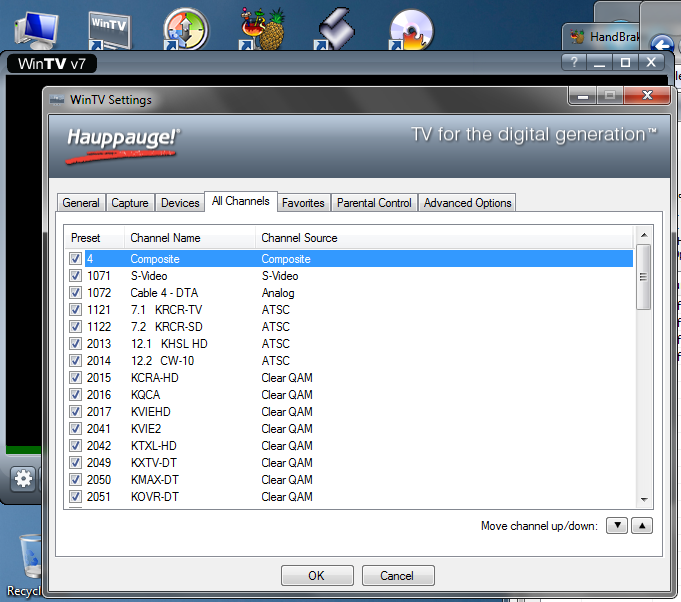Toggle the checkbox for KOVR-DT
Screen dimensions: 681x602
[x=75, y=496]
